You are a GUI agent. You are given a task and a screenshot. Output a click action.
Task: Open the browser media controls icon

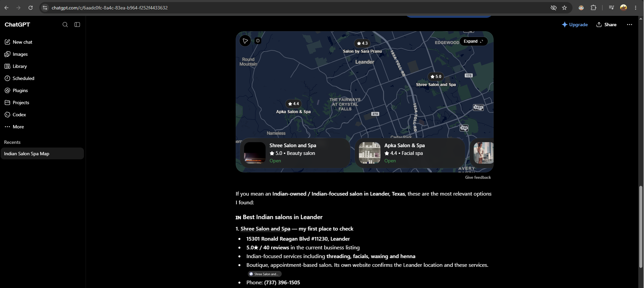pyautogui.click(x=611, y=8)
